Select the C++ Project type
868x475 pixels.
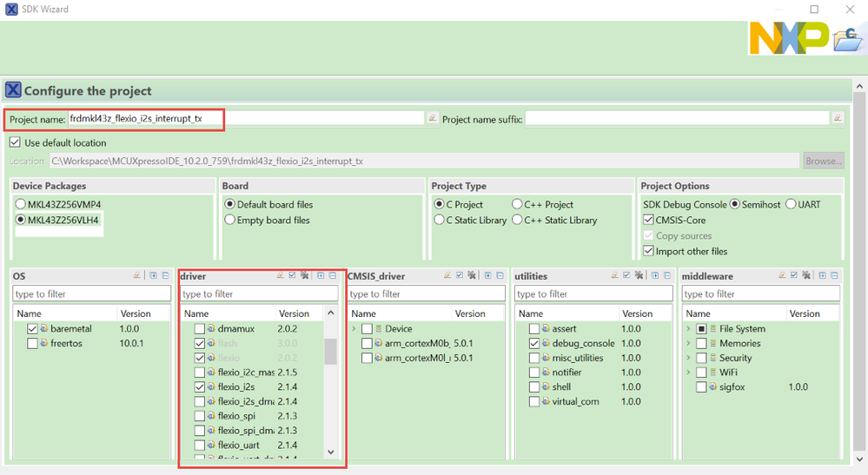[x=517, y=204]
